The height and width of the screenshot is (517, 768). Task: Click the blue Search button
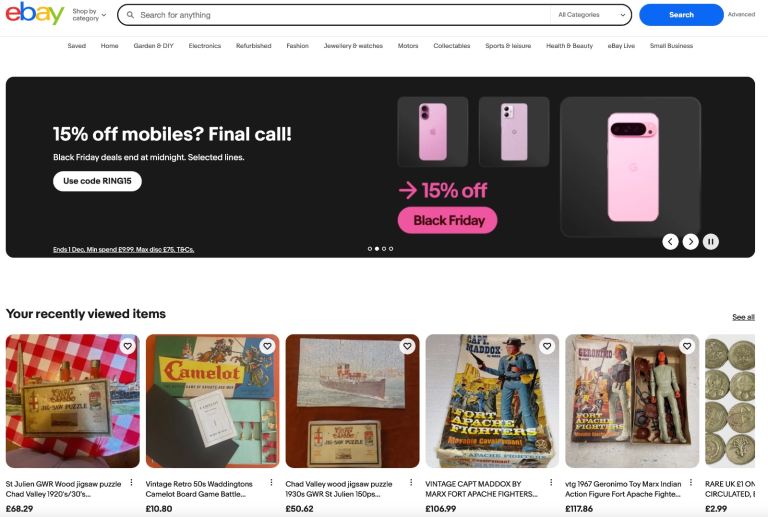pyautogui.click(x=681, y=15)
